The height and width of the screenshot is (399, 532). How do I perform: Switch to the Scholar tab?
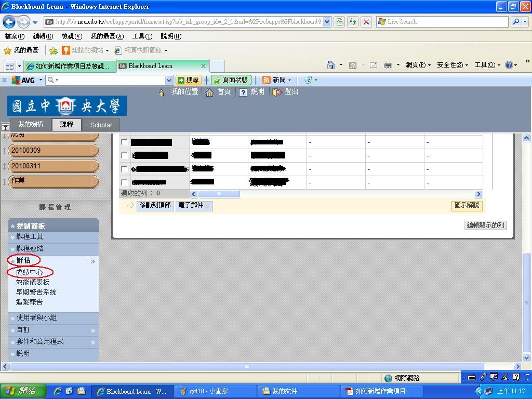click(x=101, y=125)
